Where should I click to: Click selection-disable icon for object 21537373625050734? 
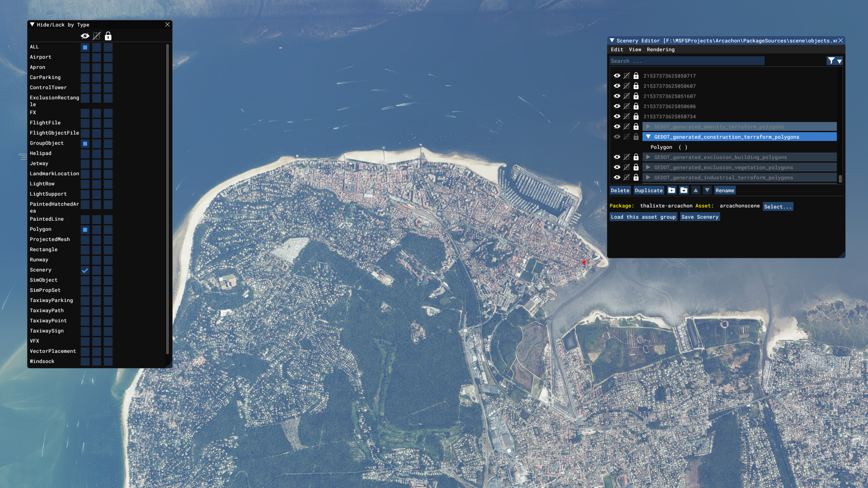pyautogui.click(x=627, y=117)
